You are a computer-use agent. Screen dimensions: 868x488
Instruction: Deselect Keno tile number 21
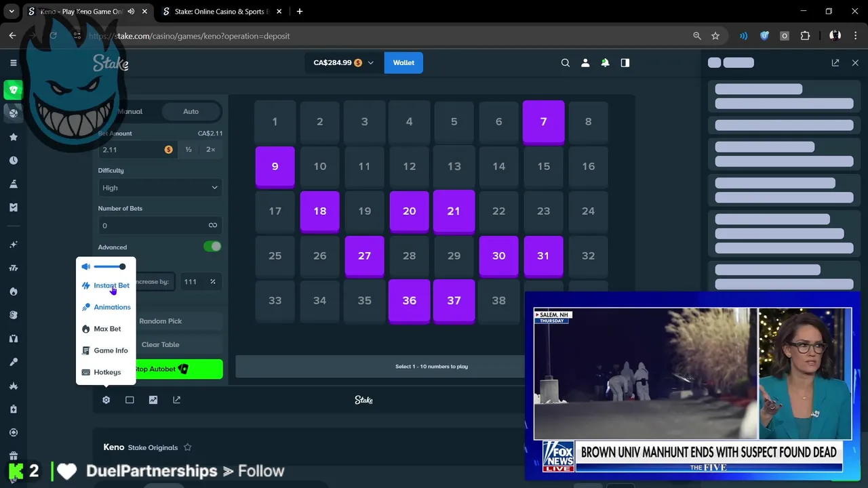coord(454,211)
